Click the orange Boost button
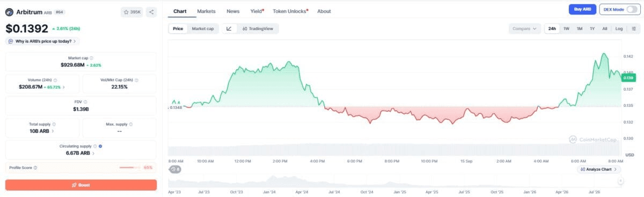Image resolution: width=644 pixels, height=197 pixels. coord(81,185)
